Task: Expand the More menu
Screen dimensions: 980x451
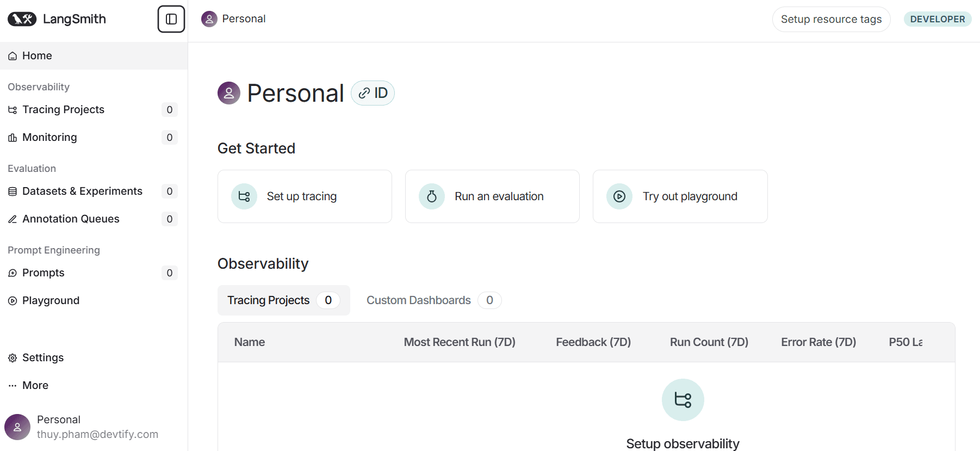Action: tap(35, 385)
